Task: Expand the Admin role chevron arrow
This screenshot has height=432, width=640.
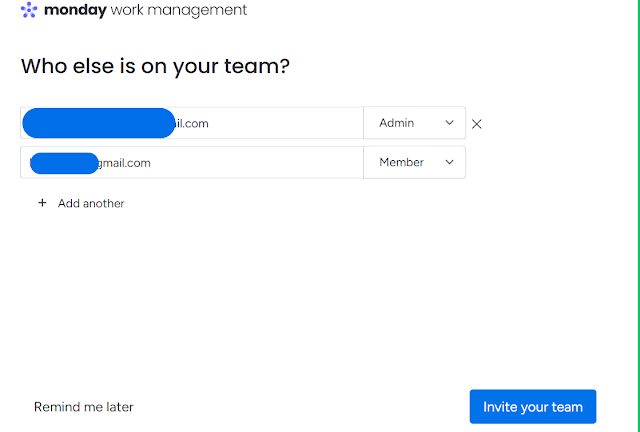Action: pos(449,122)
